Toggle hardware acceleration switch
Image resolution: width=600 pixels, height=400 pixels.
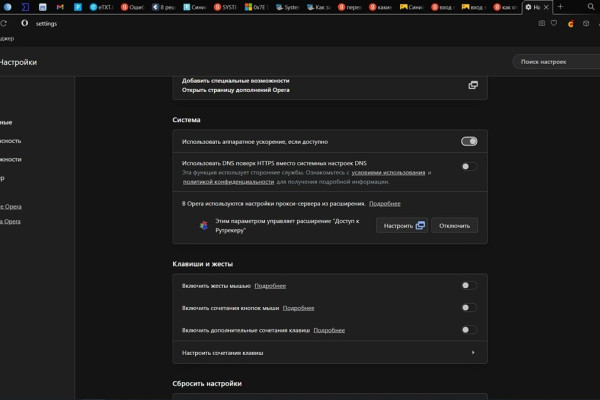pos(469,142)
